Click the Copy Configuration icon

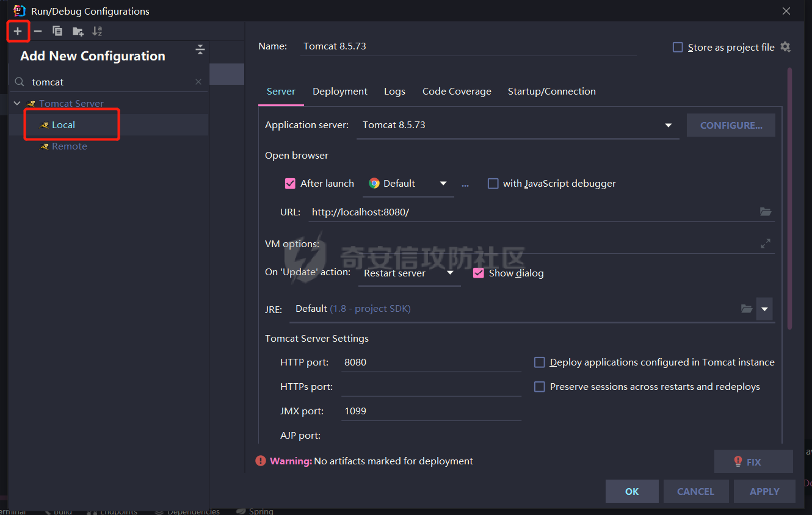[57, 31]
